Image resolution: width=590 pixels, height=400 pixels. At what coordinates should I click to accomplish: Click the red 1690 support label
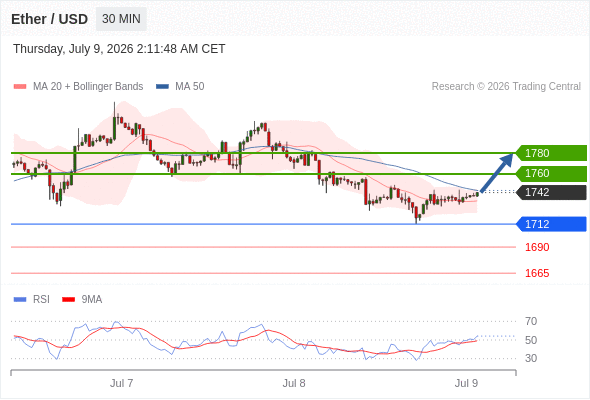click(537, 247)
